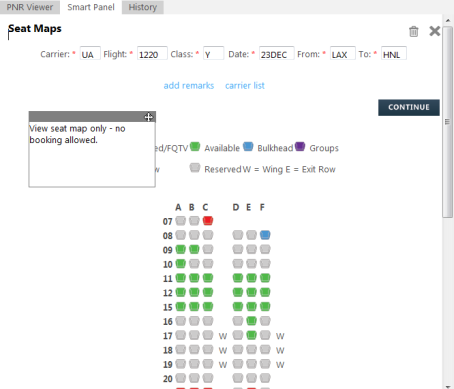454x389 pixels.
Task: Click the Date input field
Action: point(276,53)
